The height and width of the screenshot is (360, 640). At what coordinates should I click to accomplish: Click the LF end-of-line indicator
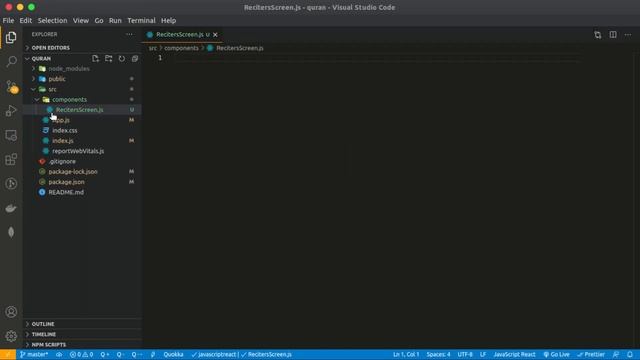[483, 354]
